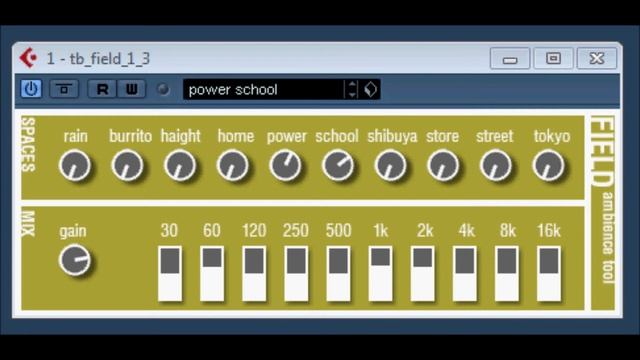Click the 'FIELD ambience tool' logo text
Image resolution: width=640 pixels, height=360 pixels.
603,200
